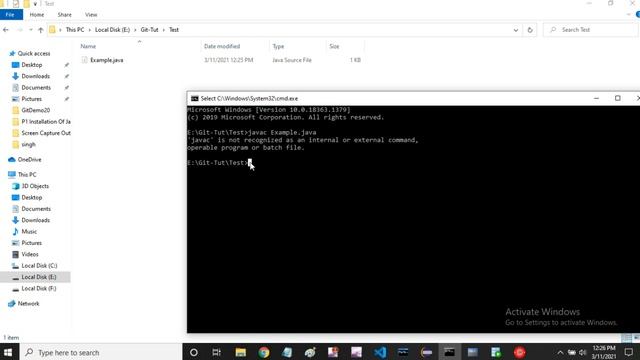Open the Windows Start menu
The height and width of the screenshot is (360, 640).
click(x=9, y=352)
